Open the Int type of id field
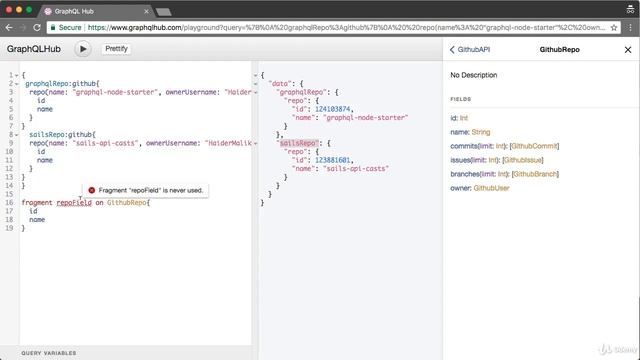Image resolution: width=640 pixels, height=360 pixels. pos(464,118)
